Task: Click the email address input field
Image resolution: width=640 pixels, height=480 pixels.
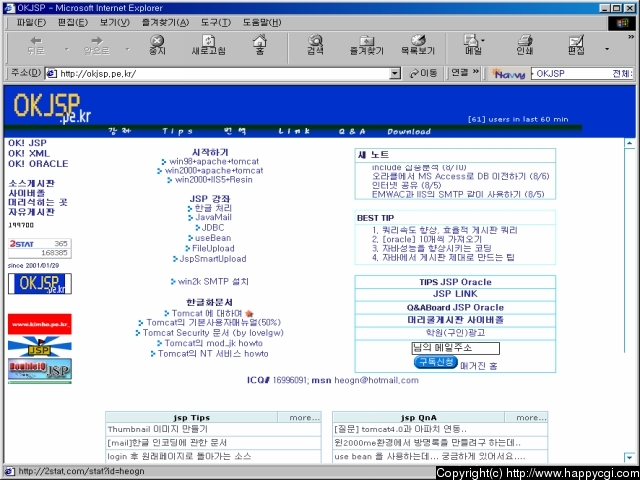Action: tap(456, 348)
